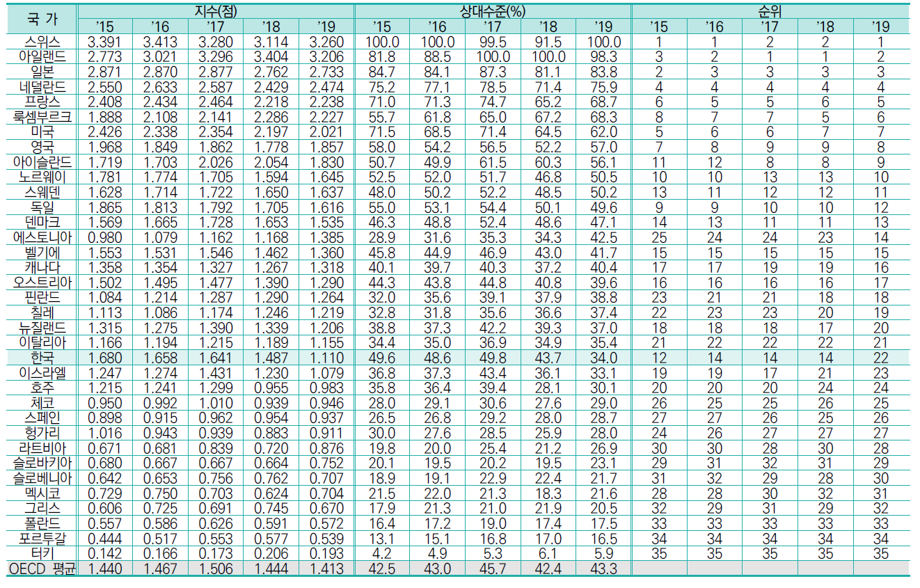Select the '에스토니아' country row label
The image size is (920, 588).
tap(42, 238)
